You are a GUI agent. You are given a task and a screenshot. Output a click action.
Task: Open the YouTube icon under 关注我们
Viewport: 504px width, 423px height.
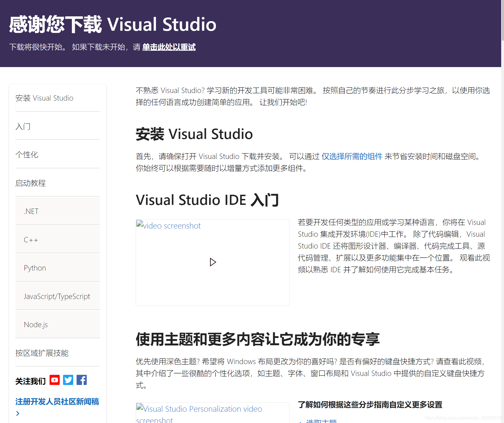(55, 380)
